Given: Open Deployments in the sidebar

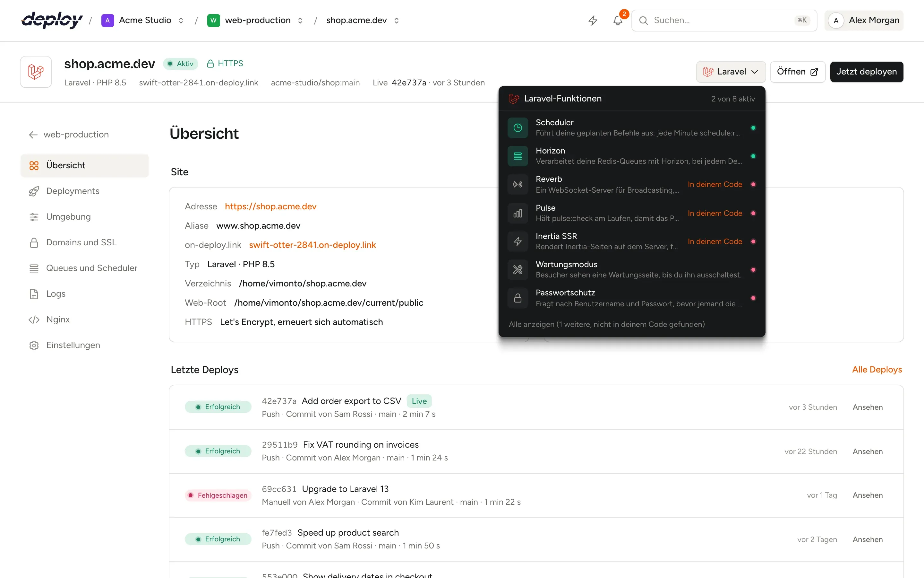Looking at the screenshot, I should click(84, 191).
